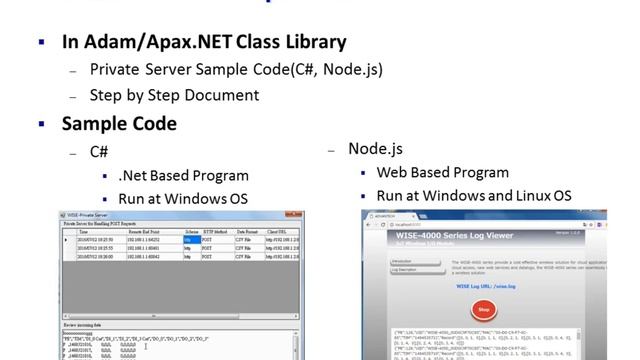
Task: Select the highlighted http cell in first row
Action: (192, 240)
